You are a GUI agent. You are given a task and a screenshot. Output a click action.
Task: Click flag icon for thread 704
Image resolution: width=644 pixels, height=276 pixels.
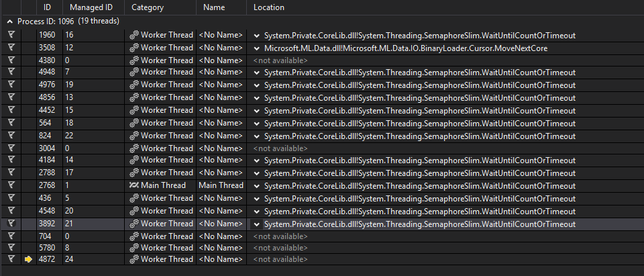tap(11, 236)
